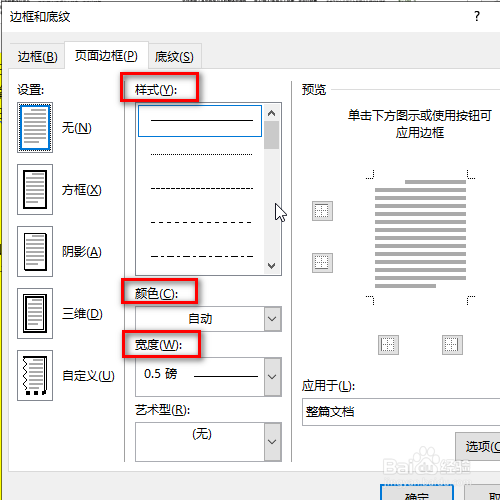Viewport: 500px width, 500px height.
Task: Switch to the 边框(B) tab
Action: tap(37, 56)
